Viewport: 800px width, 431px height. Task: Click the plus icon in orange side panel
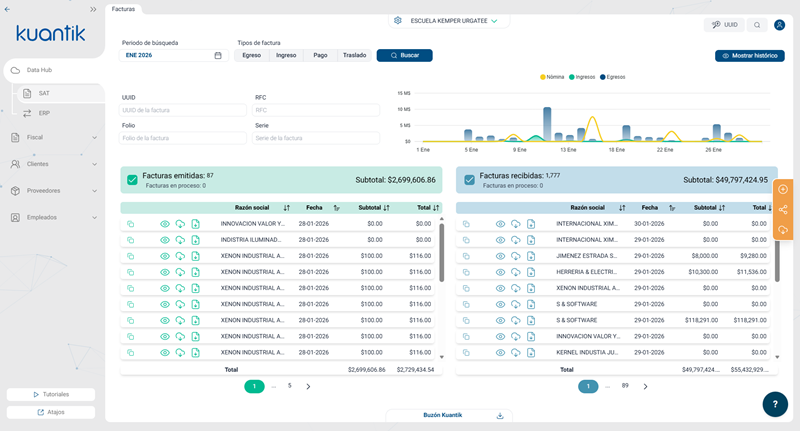click(x=783, y=189)
